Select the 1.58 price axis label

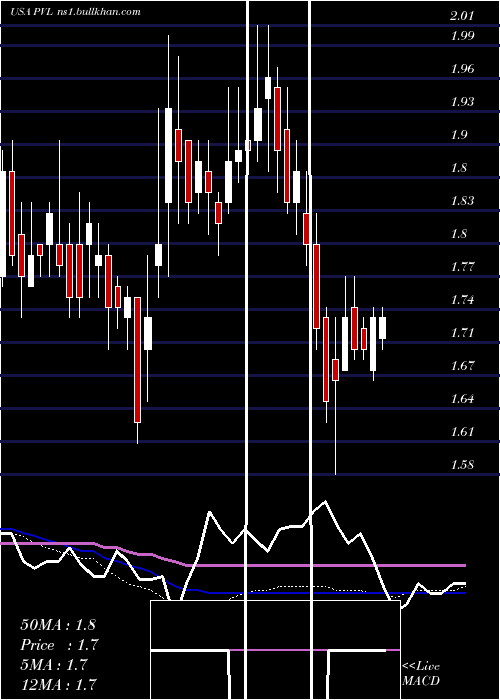coord(462,465)
